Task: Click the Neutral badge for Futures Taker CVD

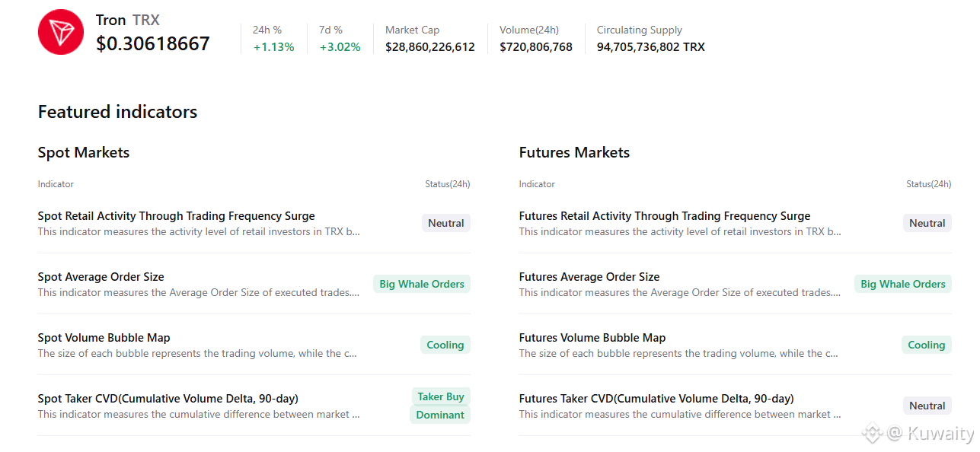Action: [x=927, y=406]
